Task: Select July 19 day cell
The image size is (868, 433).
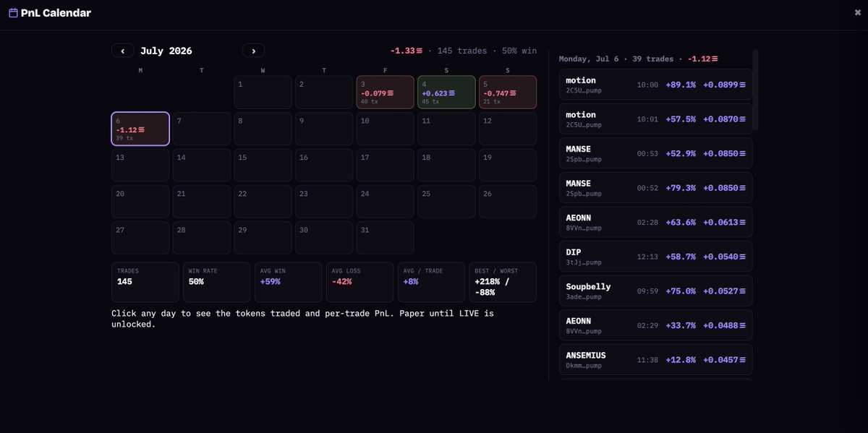Action: (x=508, y=165)
